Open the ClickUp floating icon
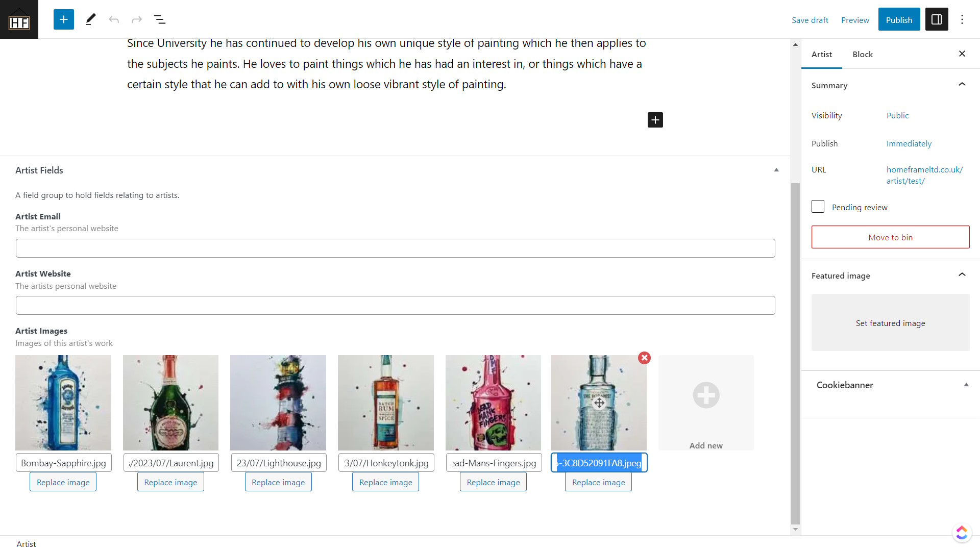This screenshot has width=980, height=551. pyautogui.click(x=962, y=533)
